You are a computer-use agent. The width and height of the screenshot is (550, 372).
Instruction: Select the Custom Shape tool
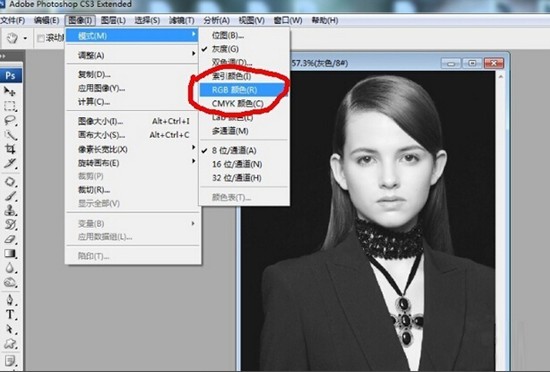9,343
